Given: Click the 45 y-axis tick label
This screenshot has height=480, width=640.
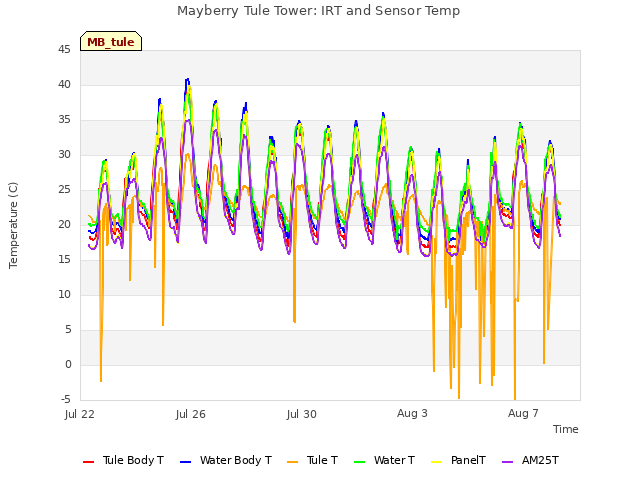Looking at the screenshot, I should pyautogui.click(x=64, y=50).
